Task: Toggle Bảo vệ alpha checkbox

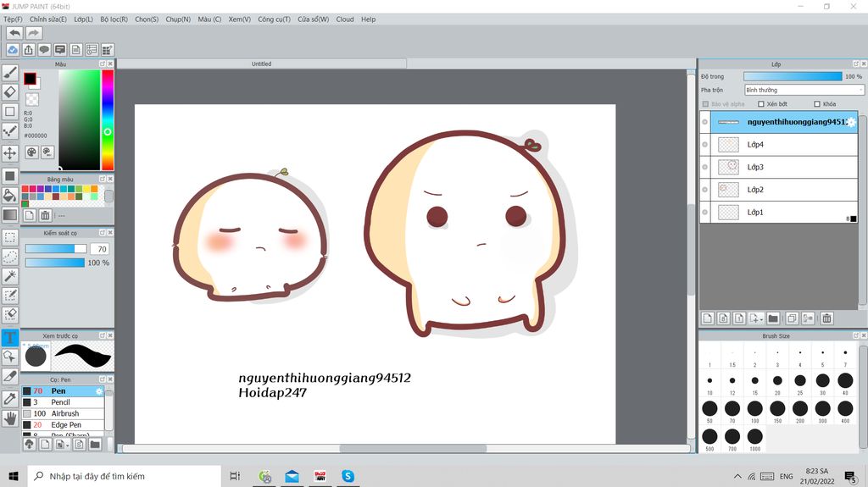Action: tap(705, 104)
